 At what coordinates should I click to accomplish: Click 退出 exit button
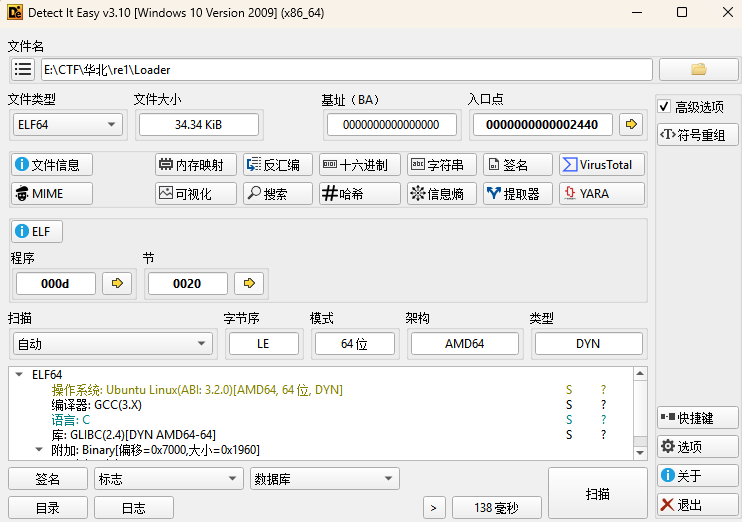pos(697,504)
